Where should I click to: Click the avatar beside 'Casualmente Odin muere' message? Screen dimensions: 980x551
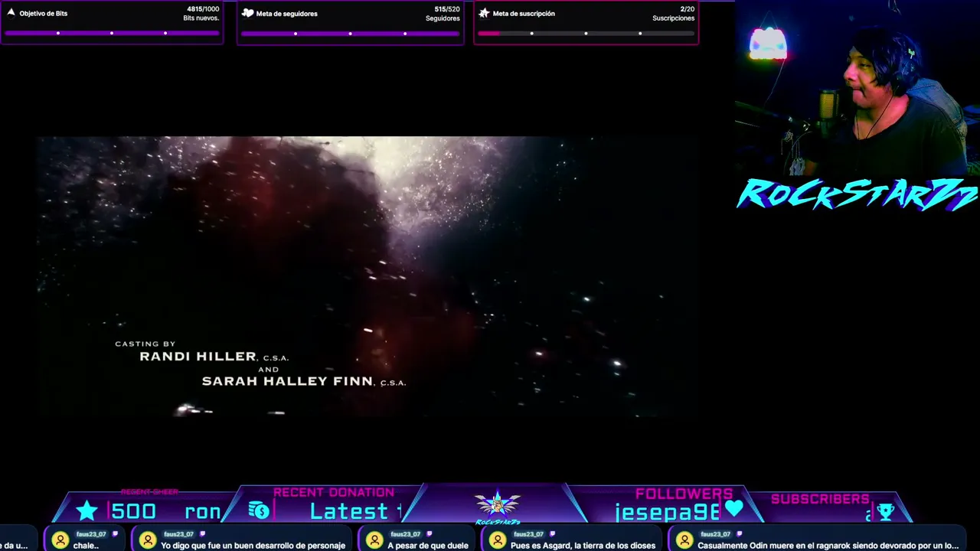pos(684,540)
